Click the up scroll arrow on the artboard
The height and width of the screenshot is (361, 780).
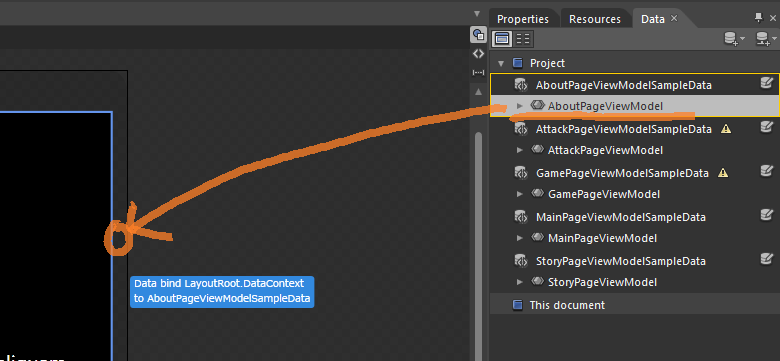tap(478, 92)
